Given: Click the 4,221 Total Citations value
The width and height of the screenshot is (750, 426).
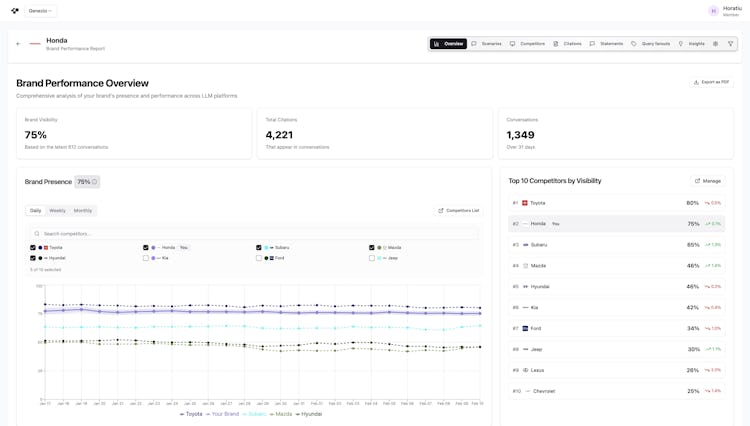Looking at the screenshot, I should [279, 135].
